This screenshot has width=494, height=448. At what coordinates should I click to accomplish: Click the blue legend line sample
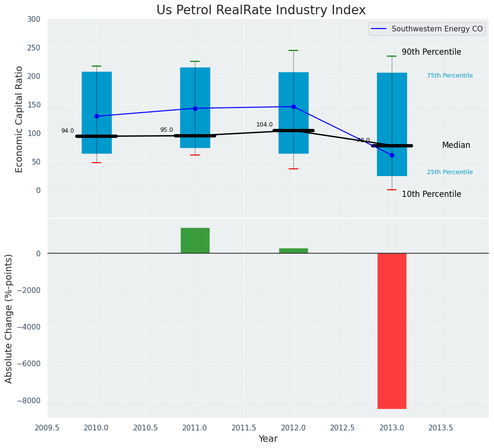pyautogui.click(x=379, y=29)
